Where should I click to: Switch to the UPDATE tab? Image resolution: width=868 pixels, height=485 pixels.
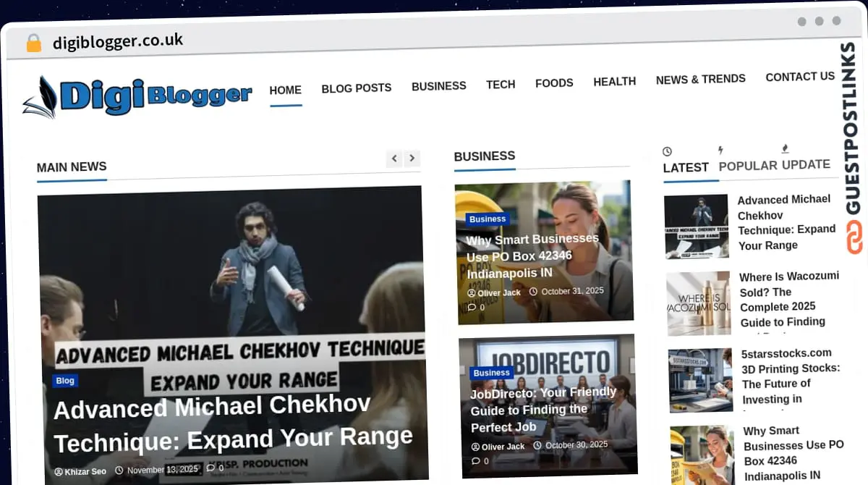coord(806,164)
